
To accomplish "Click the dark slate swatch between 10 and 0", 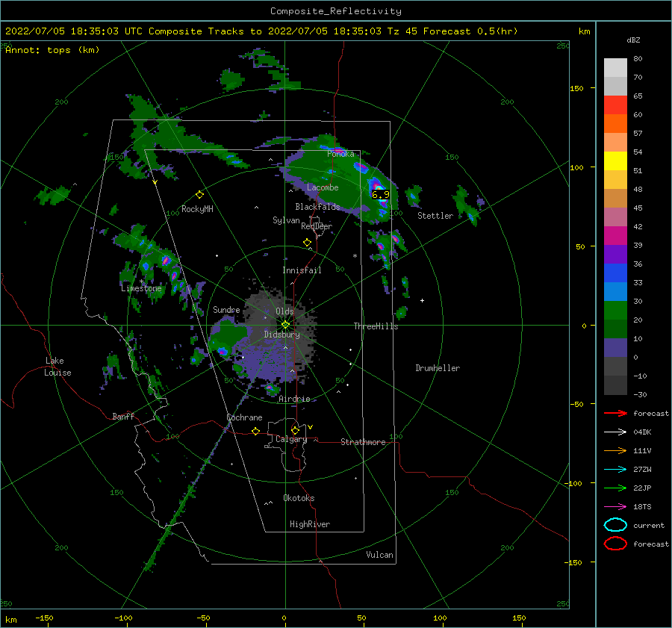I will click(x=615, y=348).
